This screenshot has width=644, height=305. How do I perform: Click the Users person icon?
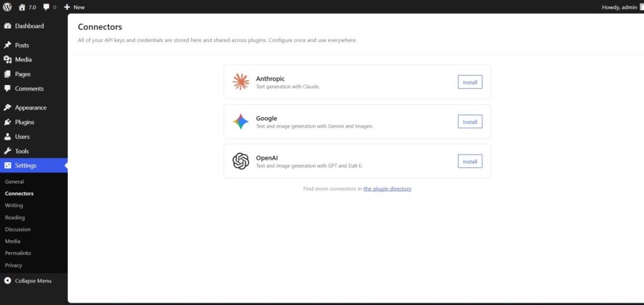pyautogui.click(x=8, y=136)
